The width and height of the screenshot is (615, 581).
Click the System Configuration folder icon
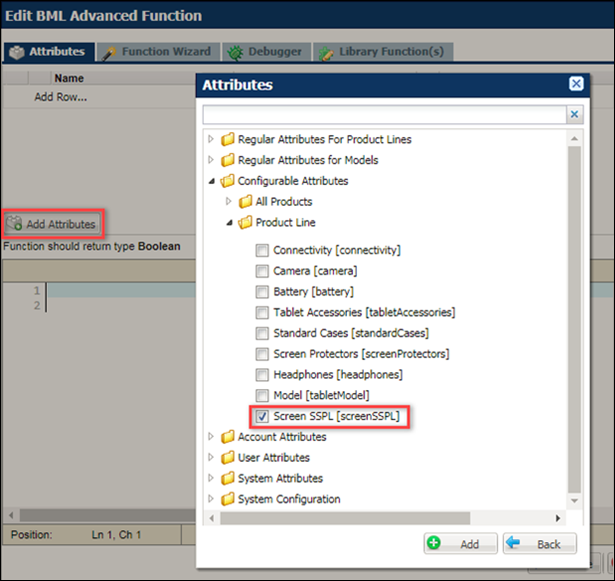[x=227, y=499]
